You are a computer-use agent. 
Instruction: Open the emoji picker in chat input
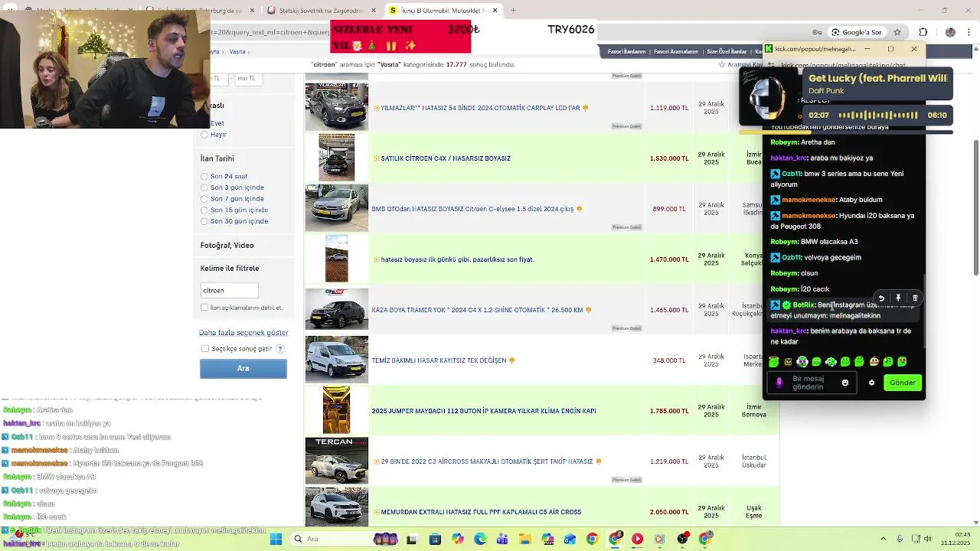(x=845, y=383)
